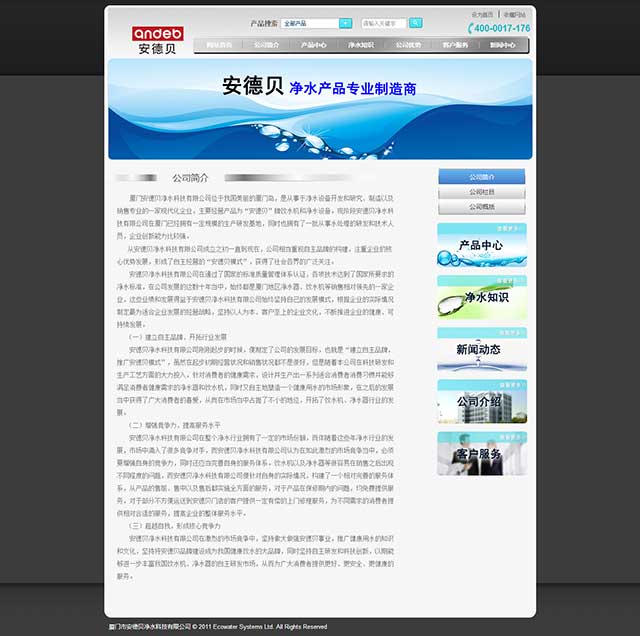This screenshot has height=636, width=640.
Task: Select the blue 公司简介 sidebar button
Action: pos(482,177)
